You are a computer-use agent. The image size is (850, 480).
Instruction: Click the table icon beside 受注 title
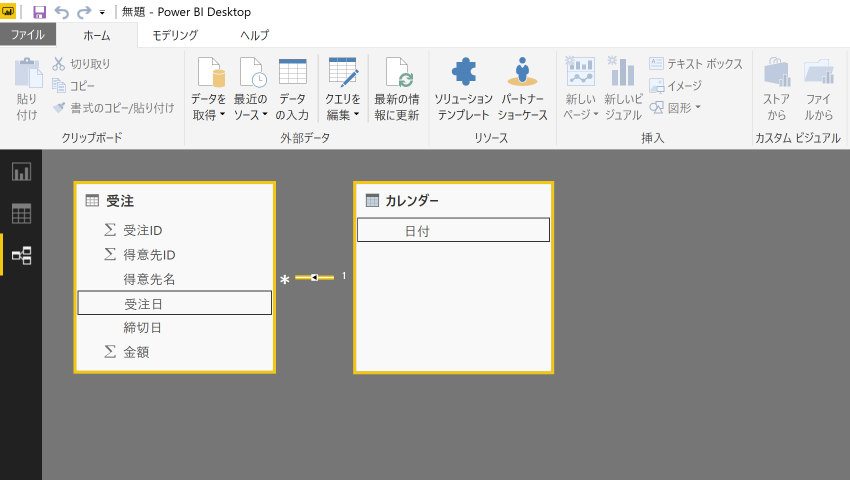tap(92, 201)
